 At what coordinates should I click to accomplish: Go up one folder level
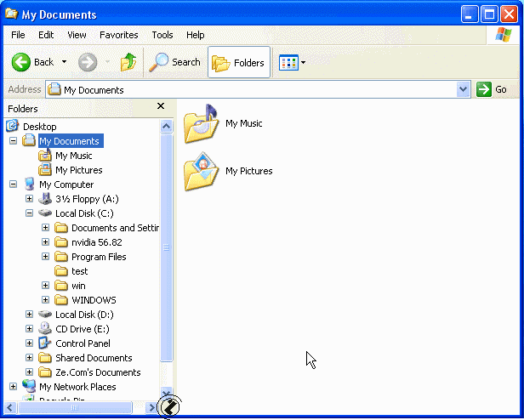[128, 62]
